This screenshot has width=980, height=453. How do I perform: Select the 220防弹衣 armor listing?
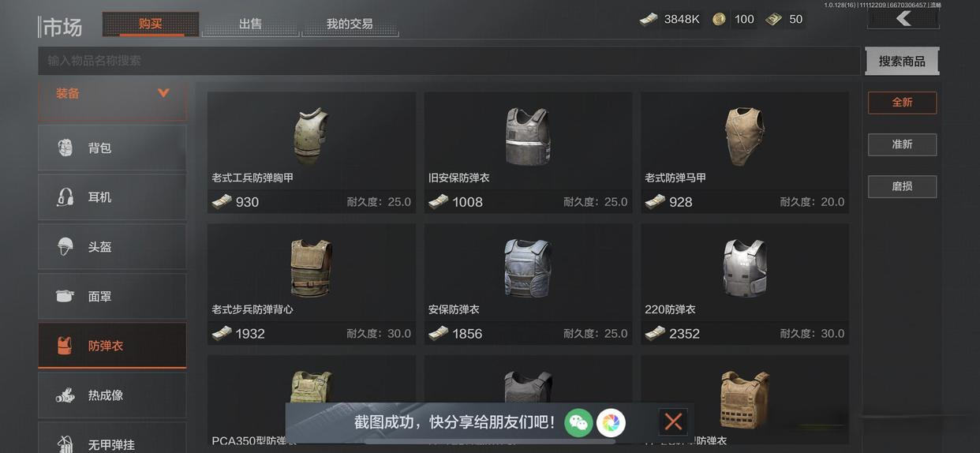click(x=745, y=284)
